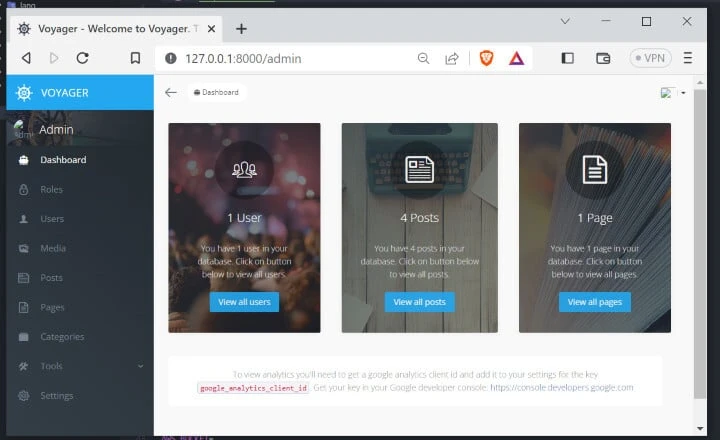Image resolution: width=720 pixels, height=440 pixels.
Task: Click the Posts newspaper icon in sidebar
Action: [24, 278]
